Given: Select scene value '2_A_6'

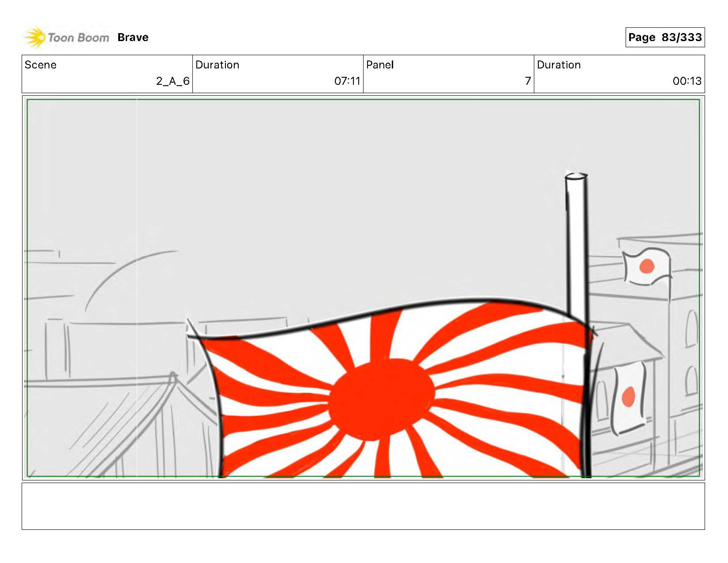Looking at the screenshot, I should click(x=173, y=81).
